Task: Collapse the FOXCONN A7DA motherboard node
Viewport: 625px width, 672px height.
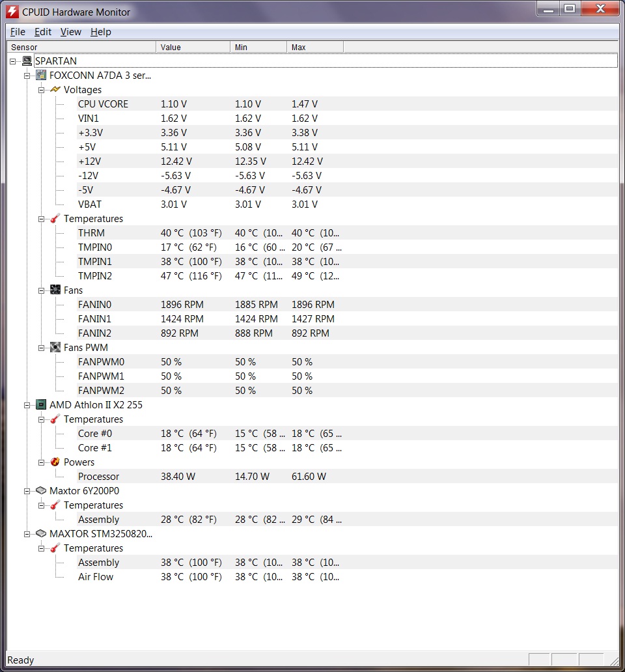Action: coord(27,76)
